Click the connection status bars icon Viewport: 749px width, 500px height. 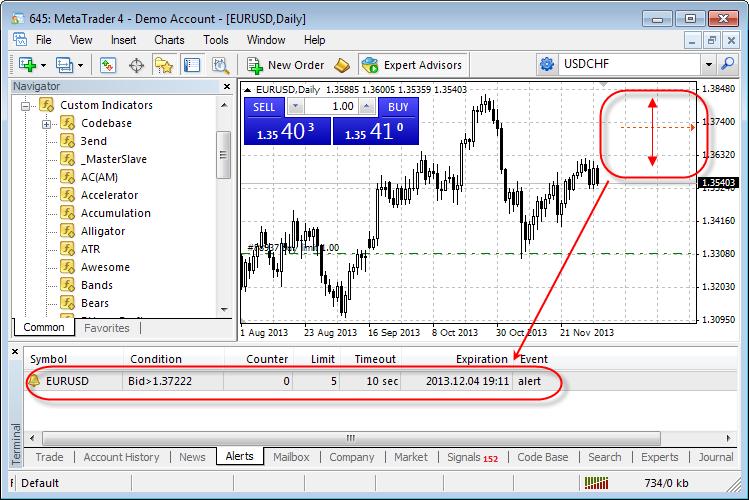[x=597, y=483]
